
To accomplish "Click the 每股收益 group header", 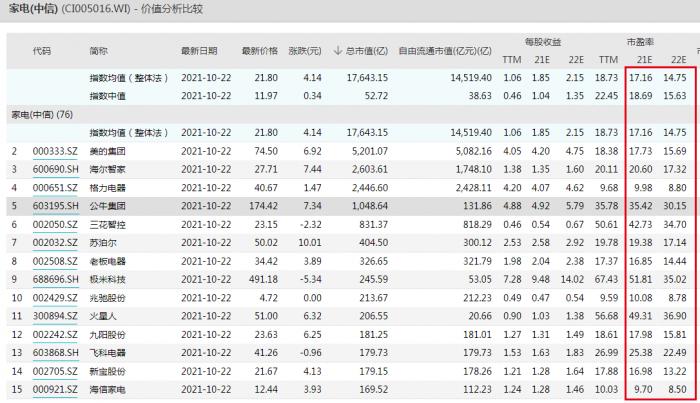I will [x=543, y=42].
